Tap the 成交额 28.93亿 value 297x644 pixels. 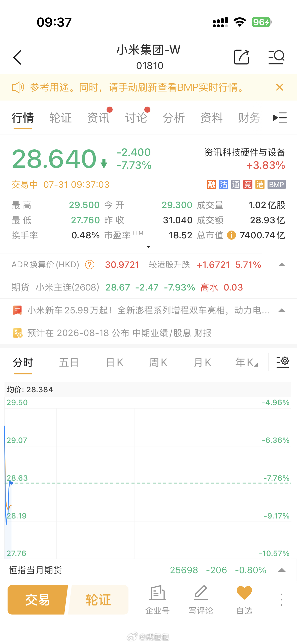(268, 220)
